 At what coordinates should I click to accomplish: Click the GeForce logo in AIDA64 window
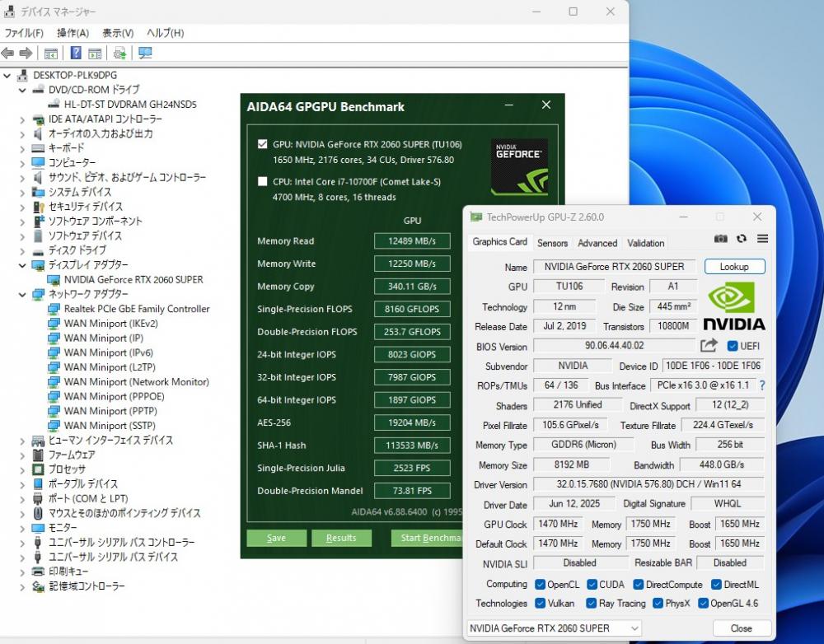[x=519, y=166]
